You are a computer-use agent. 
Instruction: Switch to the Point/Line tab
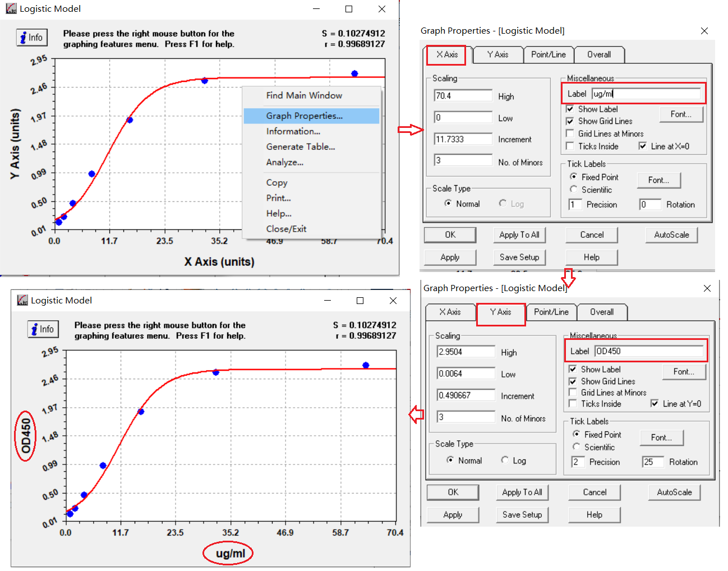549,54
